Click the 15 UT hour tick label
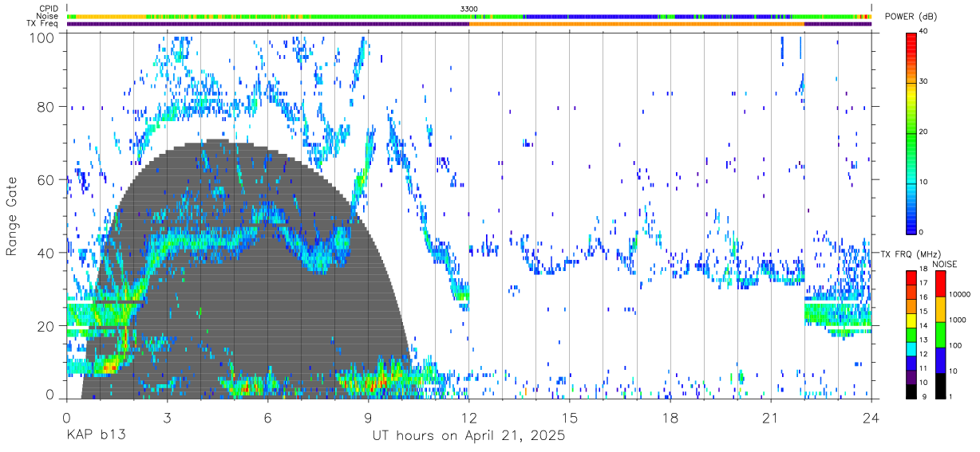The width and height of the screenshot is (980, 452). coord(570,418)
